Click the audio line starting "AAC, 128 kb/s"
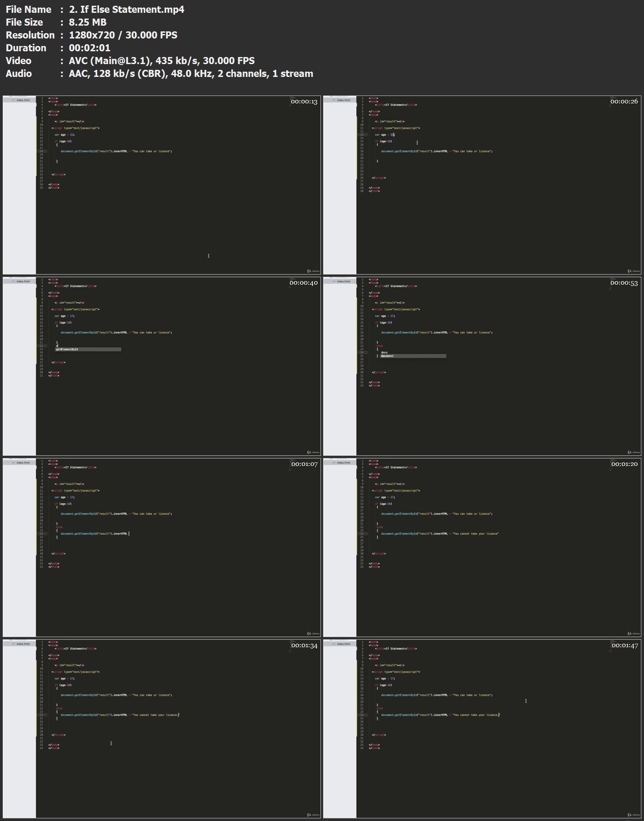The width and height of the screenshot is (644, 821). tap(191, 73)
